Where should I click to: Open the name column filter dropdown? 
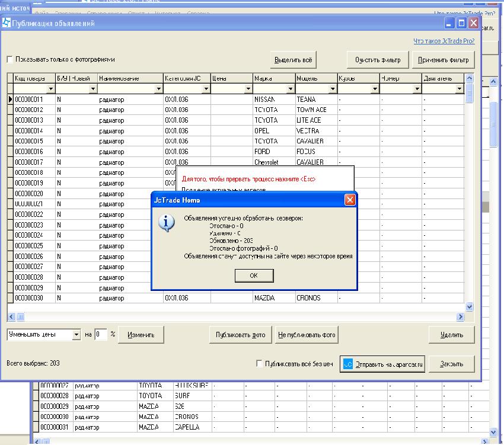pos(158,89)
